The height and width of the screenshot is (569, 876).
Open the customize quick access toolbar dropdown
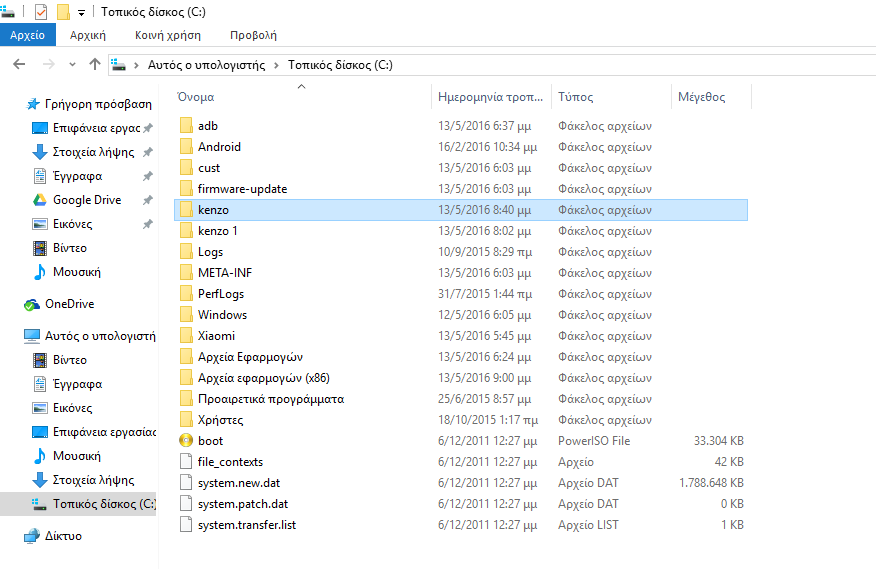(x=82, y=13)
